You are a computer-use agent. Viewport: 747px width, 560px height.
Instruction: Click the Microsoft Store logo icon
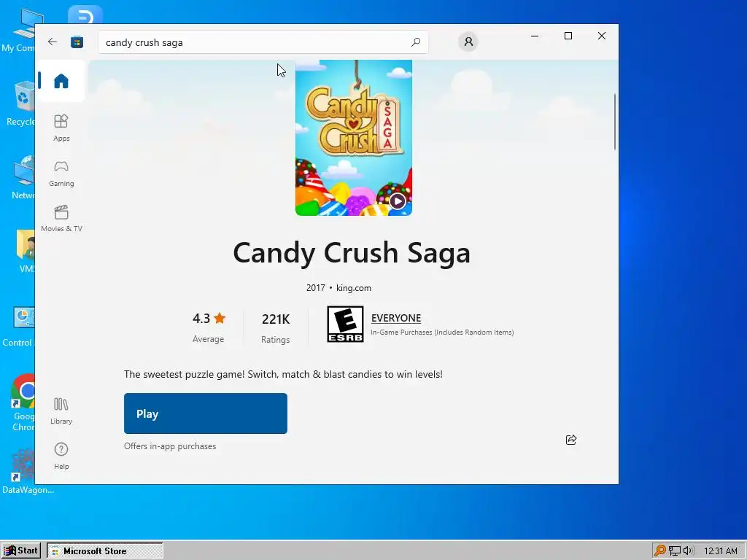[77, 42]
